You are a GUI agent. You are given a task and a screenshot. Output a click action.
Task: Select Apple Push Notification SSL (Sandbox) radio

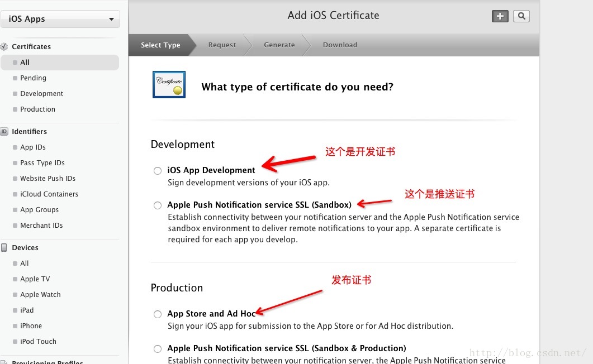click(158, 205)
